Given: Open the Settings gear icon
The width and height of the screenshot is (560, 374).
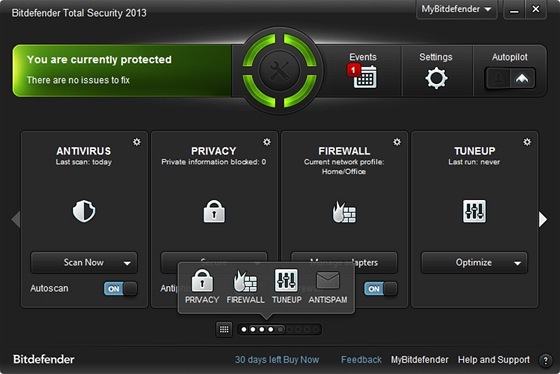Looking at the screenshot, I should [436, 78].
